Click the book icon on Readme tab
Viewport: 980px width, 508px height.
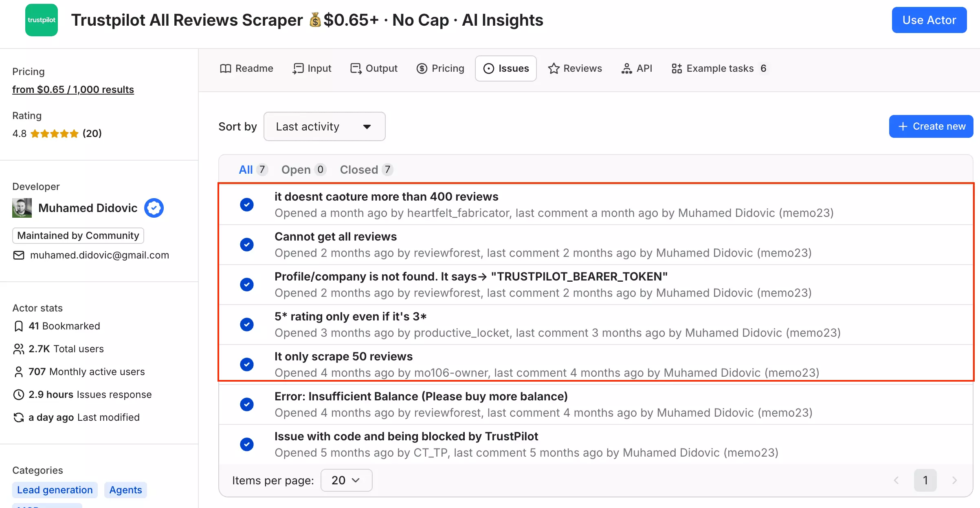tap(225, 68)
